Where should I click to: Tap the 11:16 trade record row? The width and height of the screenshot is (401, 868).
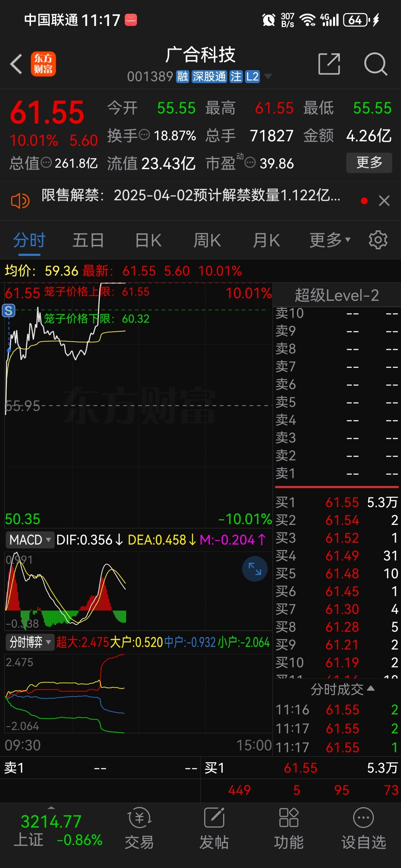(x=337, y=710)
